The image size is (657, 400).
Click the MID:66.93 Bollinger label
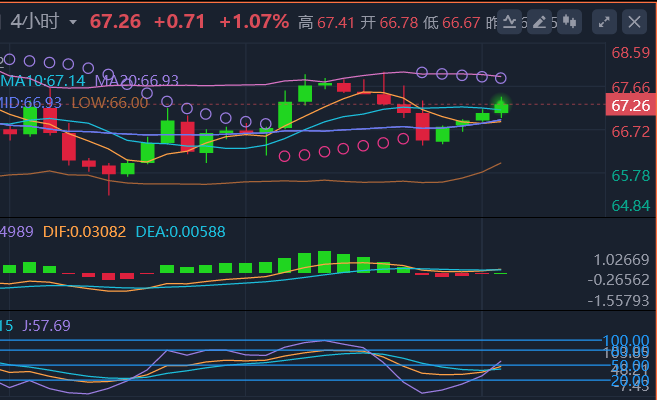pos(32,102)
